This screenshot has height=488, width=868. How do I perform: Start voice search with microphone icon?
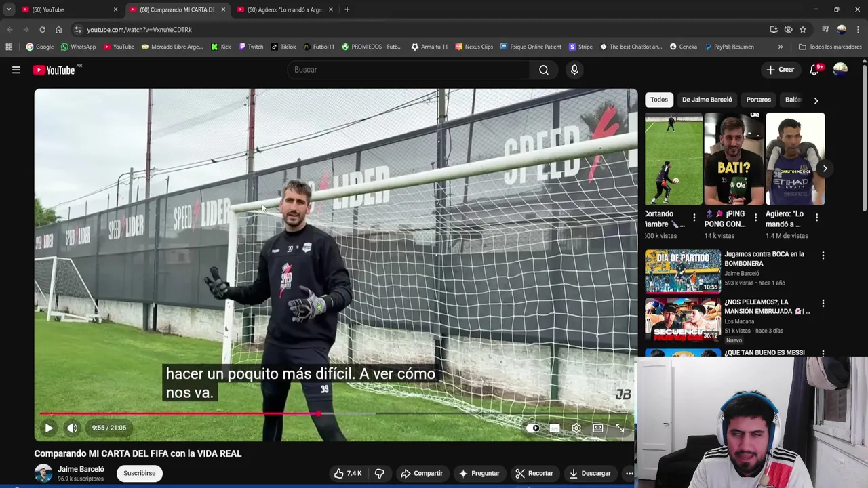(x=574, y=70)
